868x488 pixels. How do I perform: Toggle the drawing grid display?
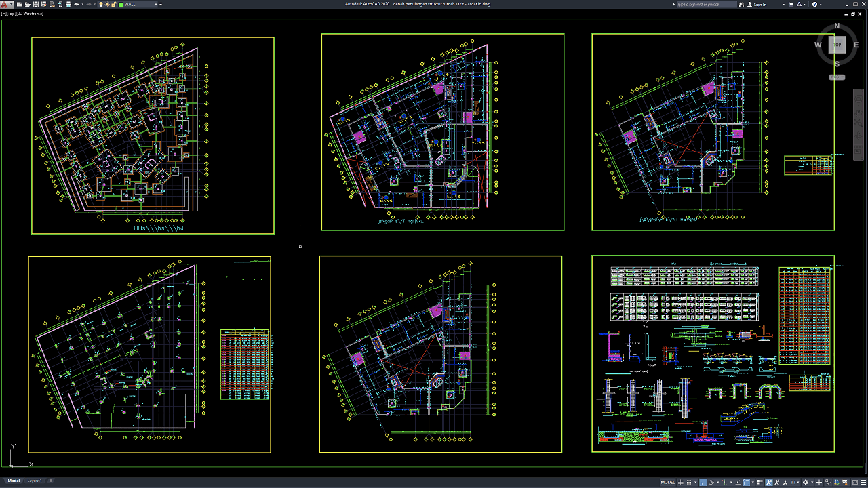(x=681, y=482)
